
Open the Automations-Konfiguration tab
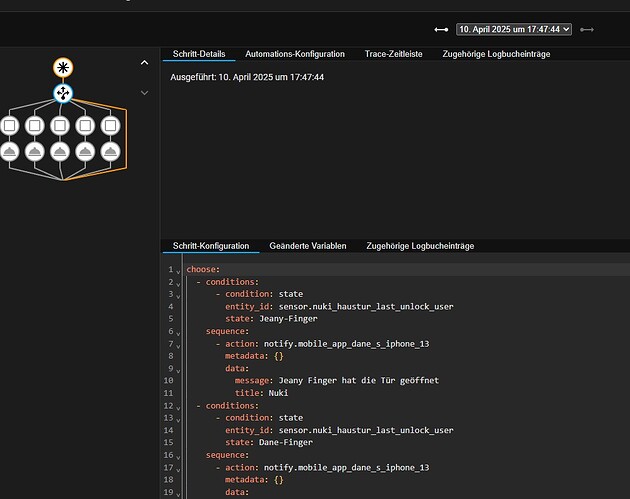click(x=295, y=54)
